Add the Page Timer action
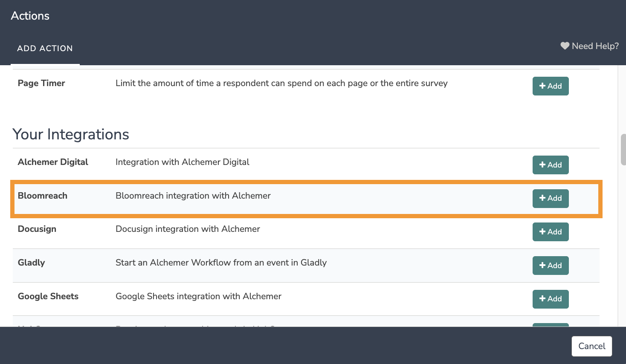Screen dimensions: 626x364 coord(550,86)
